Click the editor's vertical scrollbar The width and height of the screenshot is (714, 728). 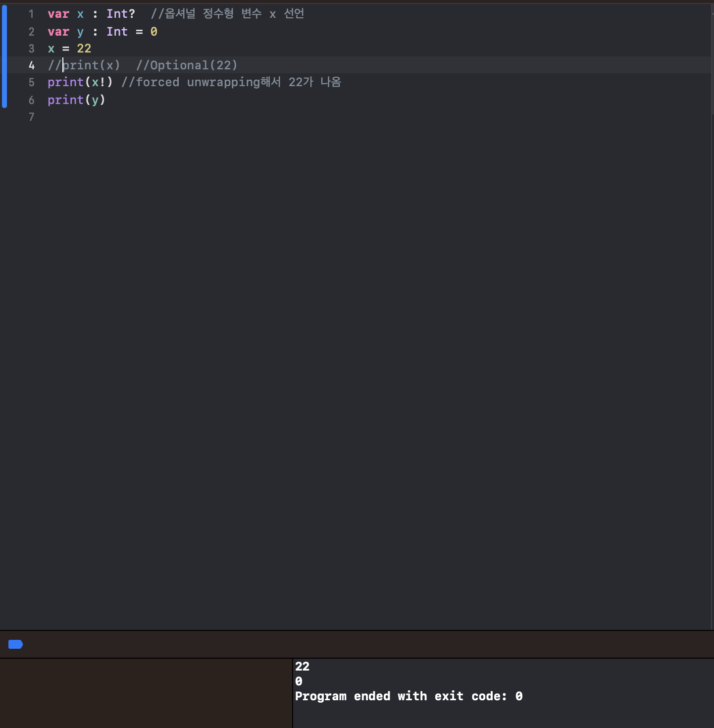click(712, 59)
